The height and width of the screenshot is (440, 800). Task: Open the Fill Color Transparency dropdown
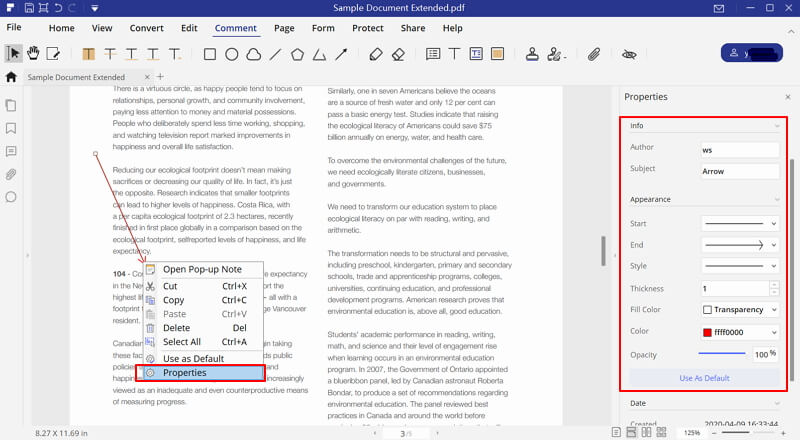point(740,310)
